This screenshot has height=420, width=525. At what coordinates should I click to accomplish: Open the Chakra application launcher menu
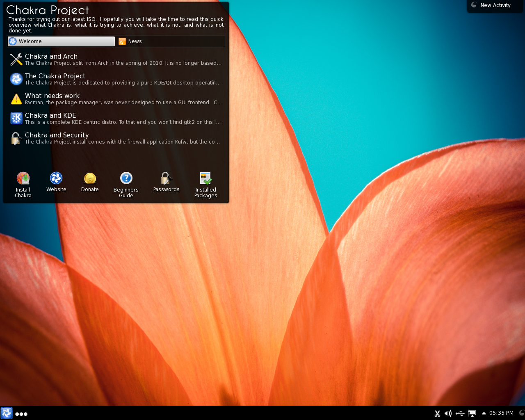tap(7, 413)
